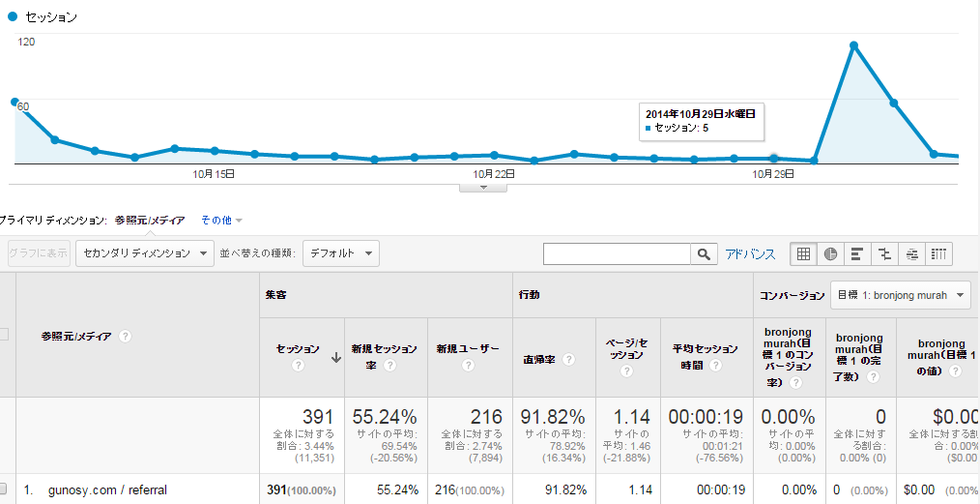Open the その他 dimension menu
Viewport: 980px width, 504px height.
[221, 221]
